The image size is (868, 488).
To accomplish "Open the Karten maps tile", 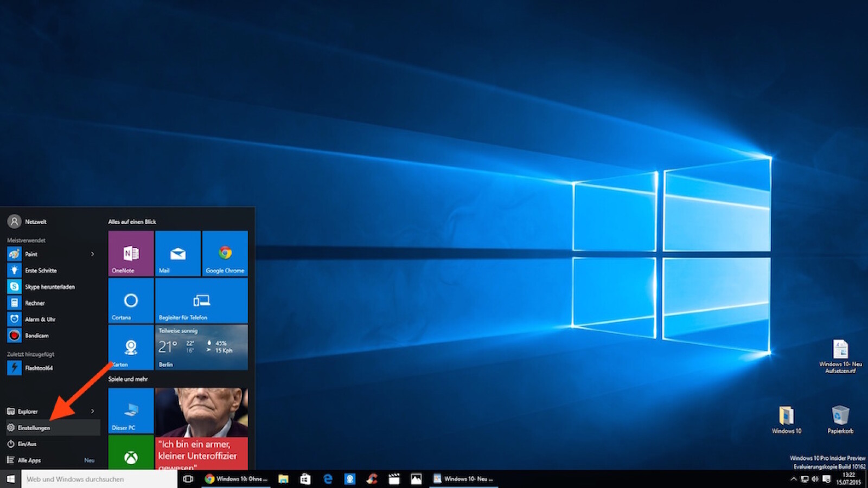I will pos(131,348).
